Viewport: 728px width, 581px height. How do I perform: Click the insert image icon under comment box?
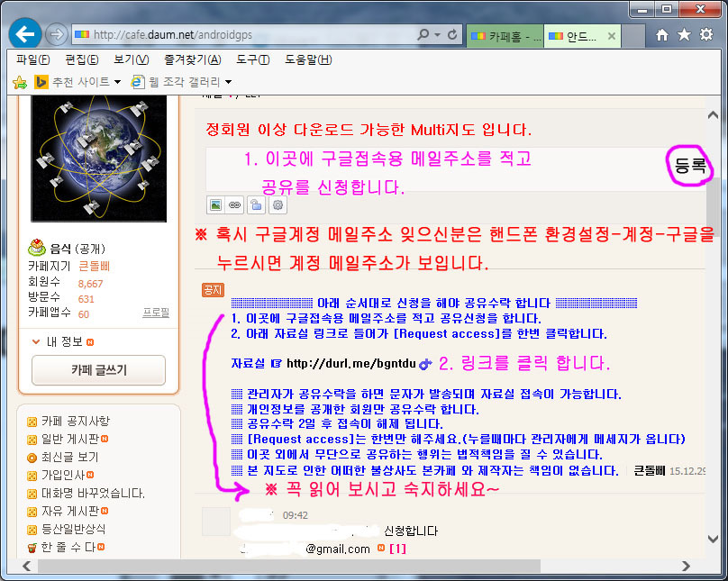[216, 205]
